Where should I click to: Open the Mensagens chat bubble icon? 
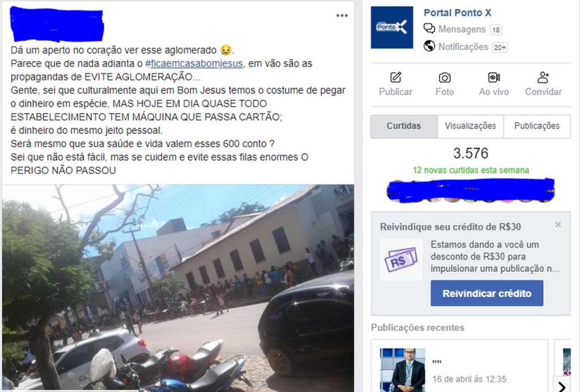(429, 29)
